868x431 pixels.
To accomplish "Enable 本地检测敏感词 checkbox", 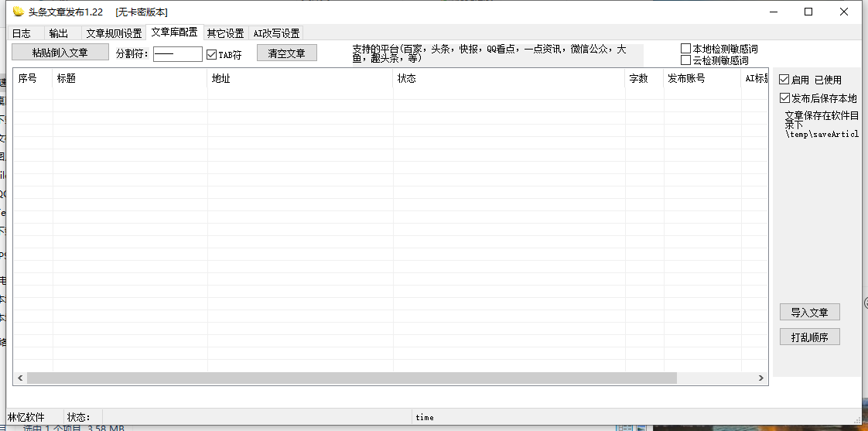I will [685, 49].
